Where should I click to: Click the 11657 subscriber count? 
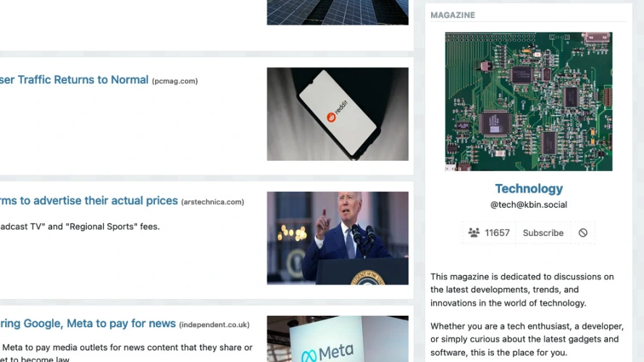tap(497, 232)
